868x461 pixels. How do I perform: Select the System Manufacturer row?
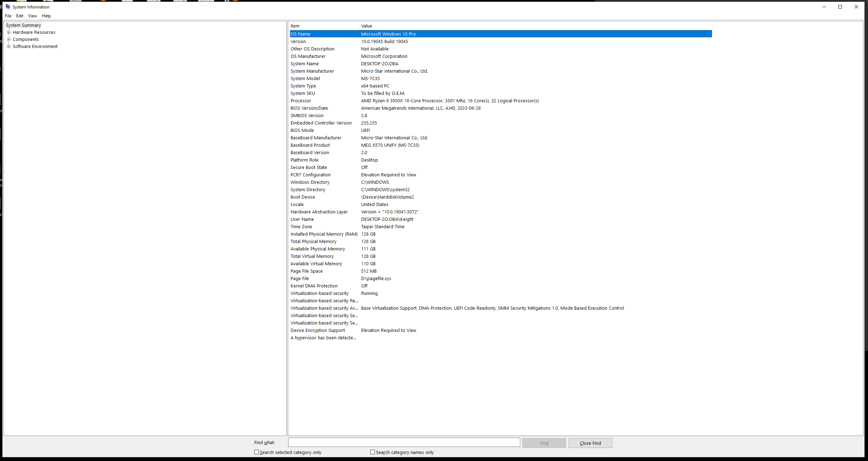pyautogui.click(x=500, y=71)
